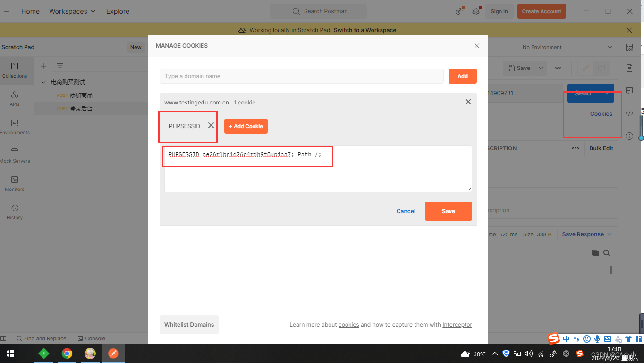Open Google Chrome from the taskbar

[x=67, y=354]
